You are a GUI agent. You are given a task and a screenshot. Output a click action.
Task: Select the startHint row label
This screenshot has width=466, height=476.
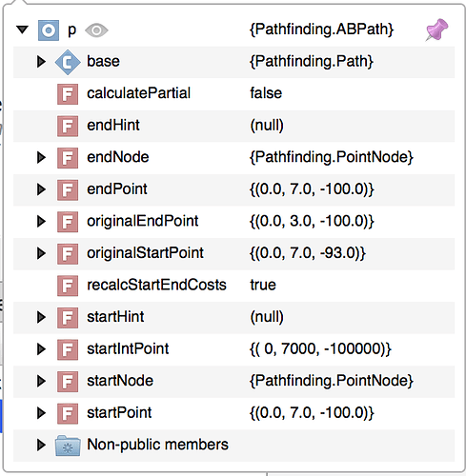[115, 317]
